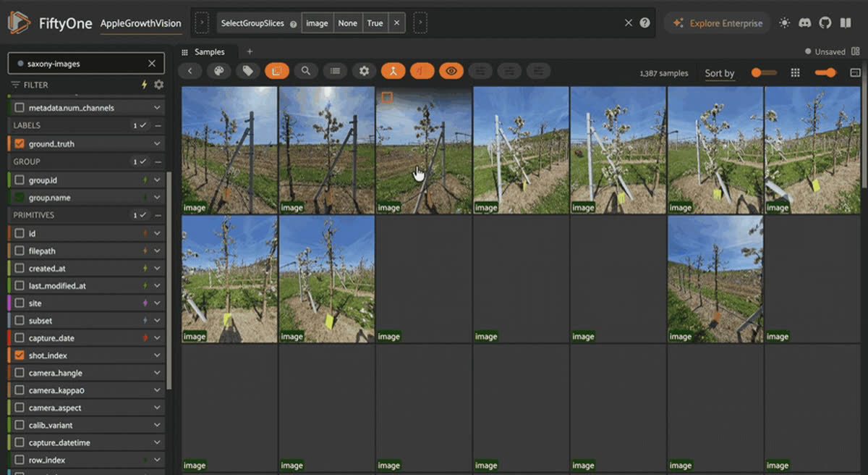
Task: Expand the group.id filter chevron
Action: pos(157,180)
